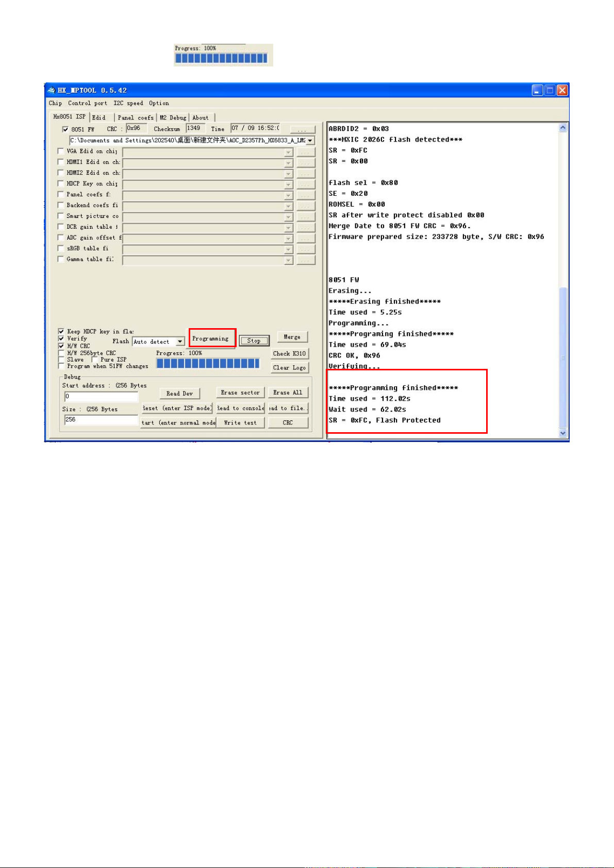
Task: Click the Check K310 button
Action: [x=290, y=353]
